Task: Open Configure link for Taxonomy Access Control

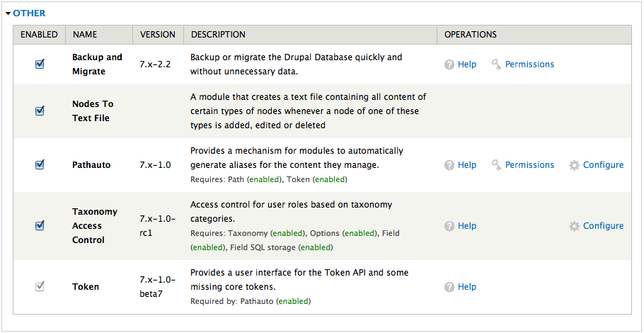Action: coord(604,226)
